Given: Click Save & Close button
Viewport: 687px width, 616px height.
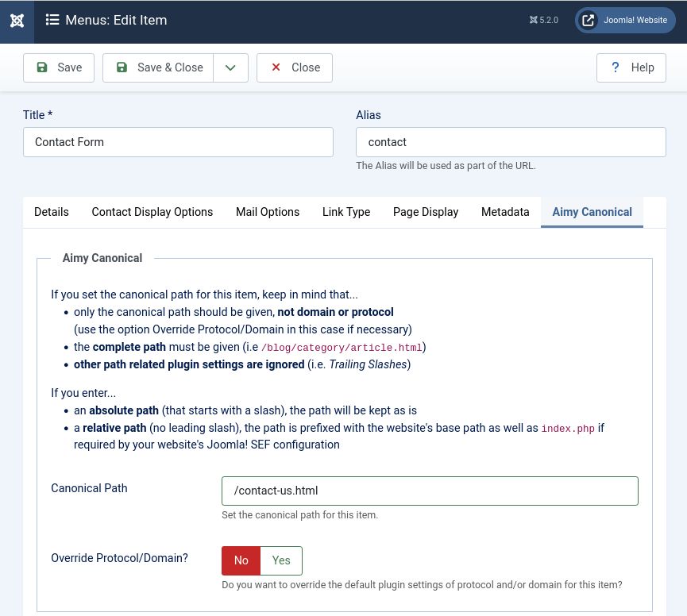Looking at the screenshot, I should click(x=158, y=67).
